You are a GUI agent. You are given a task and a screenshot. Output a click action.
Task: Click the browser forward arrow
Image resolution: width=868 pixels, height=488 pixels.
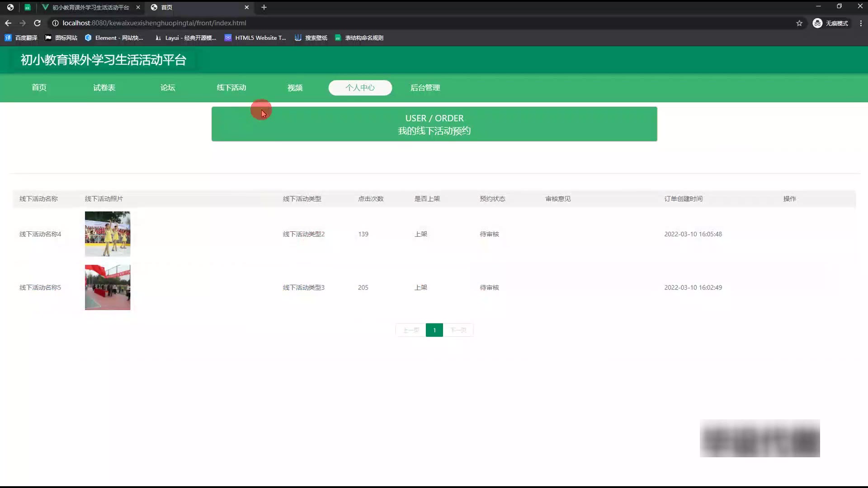pyautogui.click(x=23, y=23)
